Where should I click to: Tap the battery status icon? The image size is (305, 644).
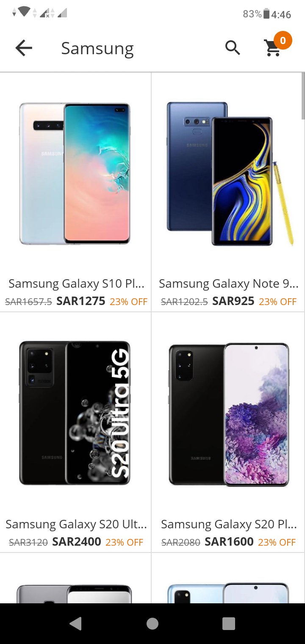coord(266,14)
